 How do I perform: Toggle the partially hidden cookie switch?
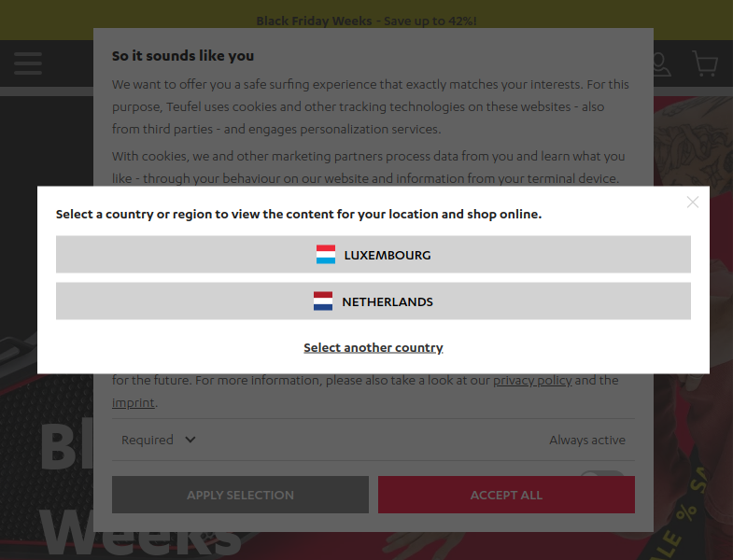[x=602, y=473]
